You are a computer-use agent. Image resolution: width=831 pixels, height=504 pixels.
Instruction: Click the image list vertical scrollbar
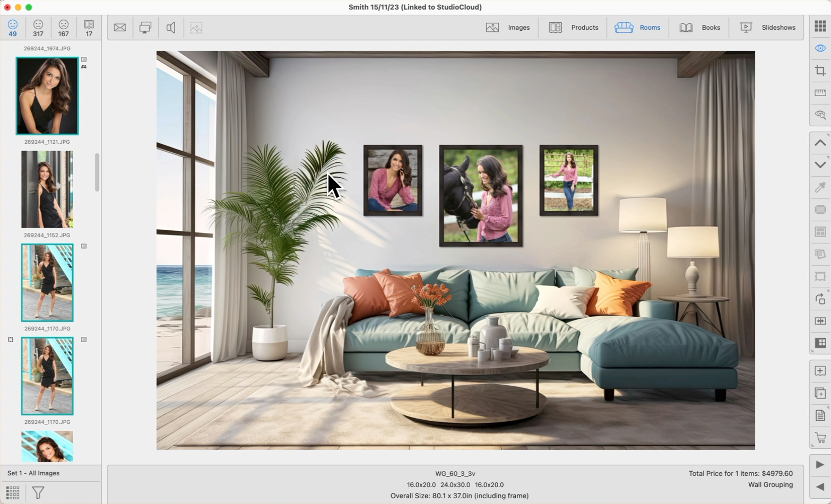pos(97,172)
